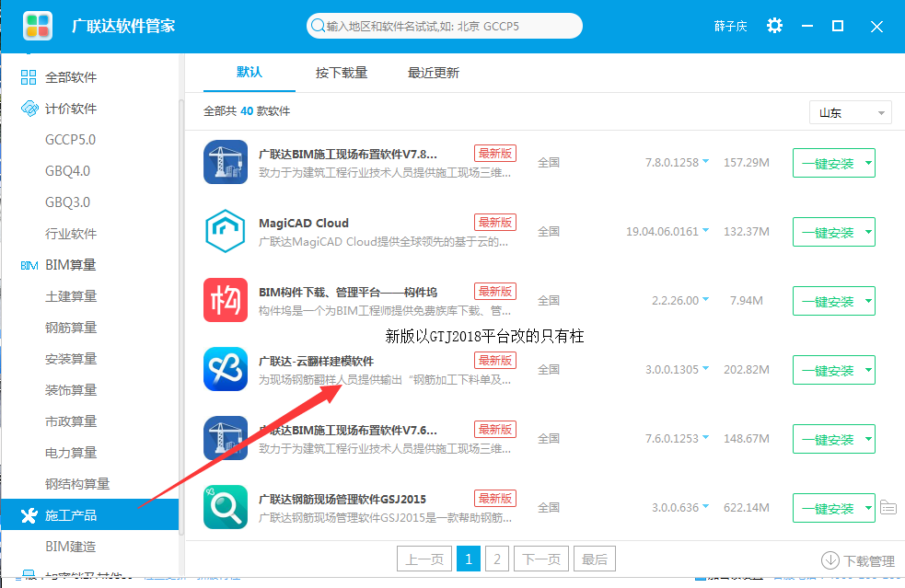
Task: Click the 最新版 badge on 云翻样建模软件
Action: [495, 361]
